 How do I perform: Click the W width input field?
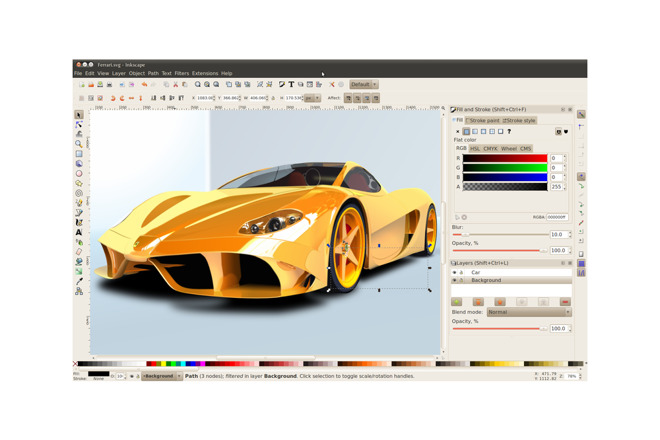258,98
